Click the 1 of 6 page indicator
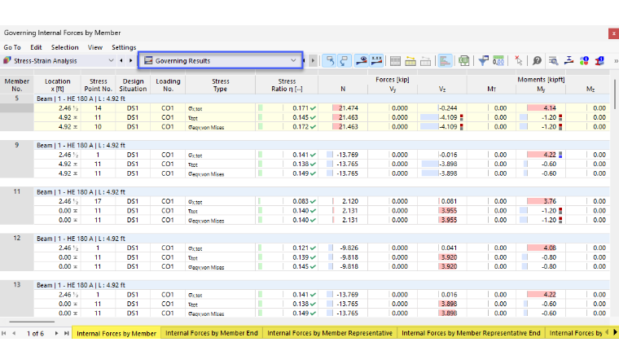 [x=35, y=334]
